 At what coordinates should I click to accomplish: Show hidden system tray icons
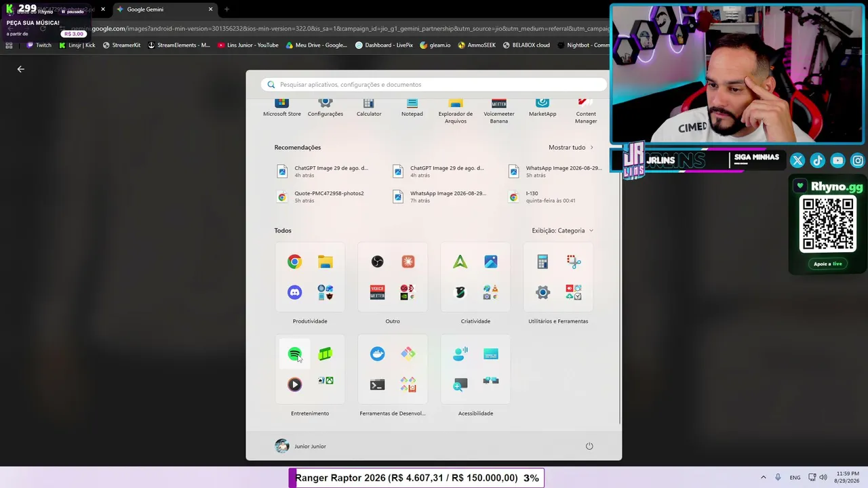click(x=763, y=477)
